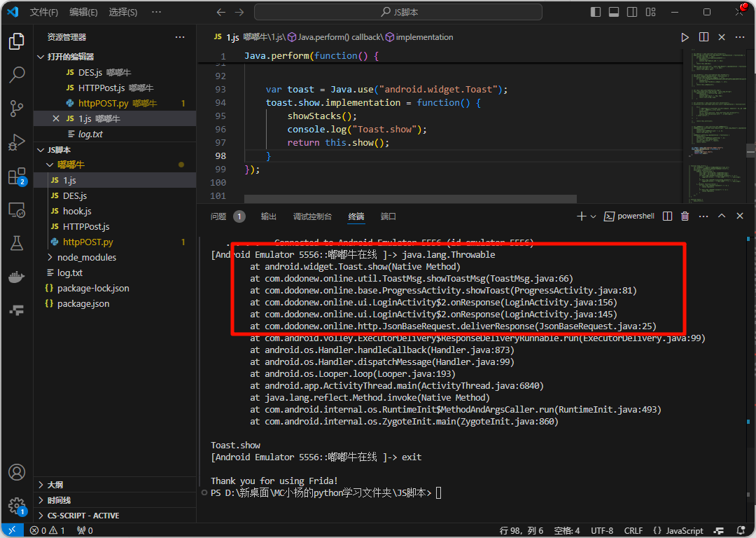756x538 pixels.
Task: Open the new terminal launch profile dropdown
Action: click(x=594, y=216)
